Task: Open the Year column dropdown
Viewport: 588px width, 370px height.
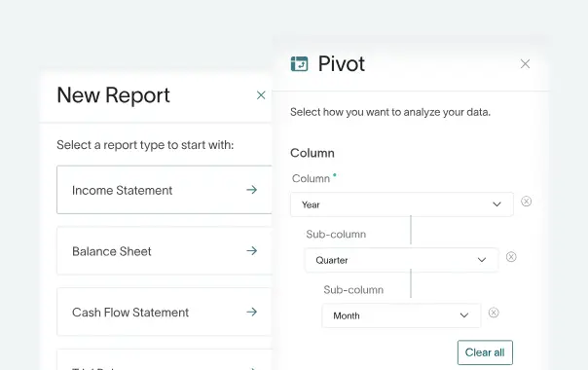Action: pyautogui.click(x=402, y=204)
